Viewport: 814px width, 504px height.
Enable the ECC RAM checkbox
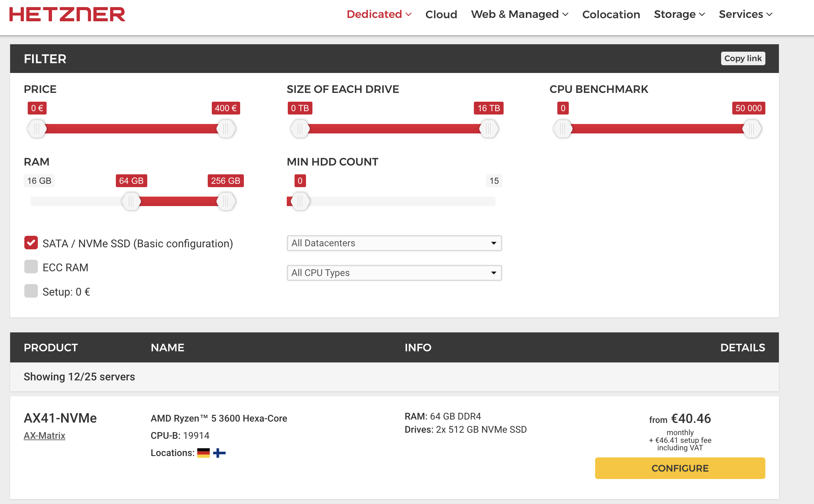[31, 267]
